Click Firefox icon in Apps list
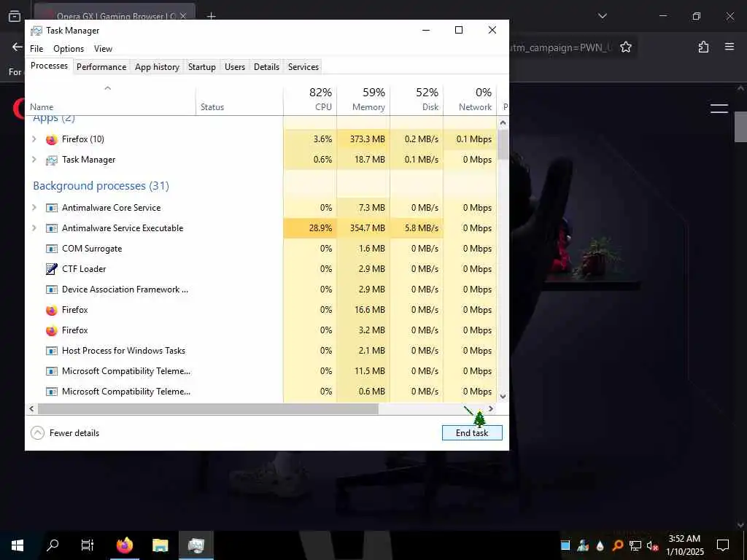 tap(52, 139)
